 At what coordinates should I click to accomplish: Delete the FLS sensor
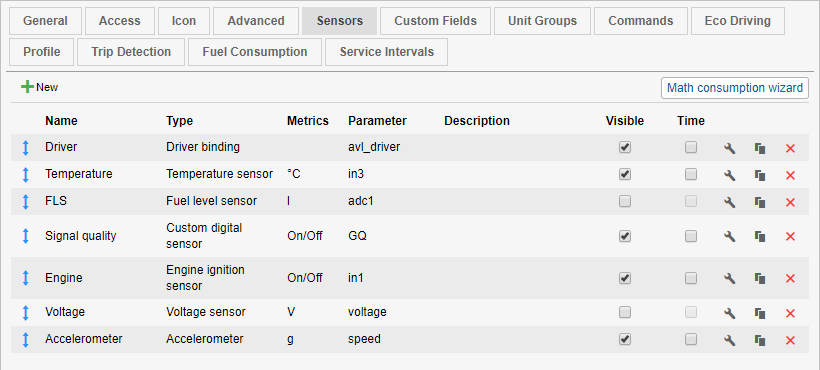click(x=790, y=202)
